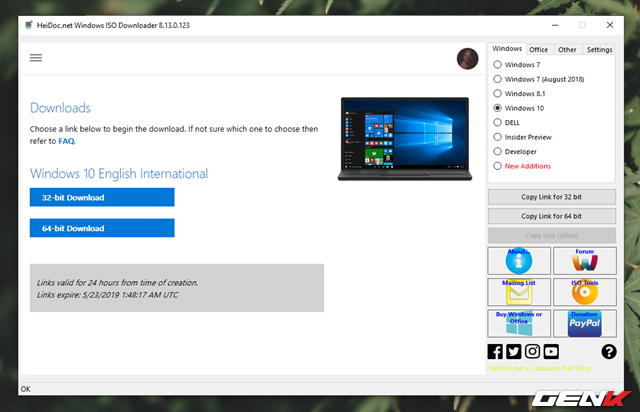This screenshot has height=412, width=640.
Task: Switch to the Settings tab
Action: (x=599, y=50)
